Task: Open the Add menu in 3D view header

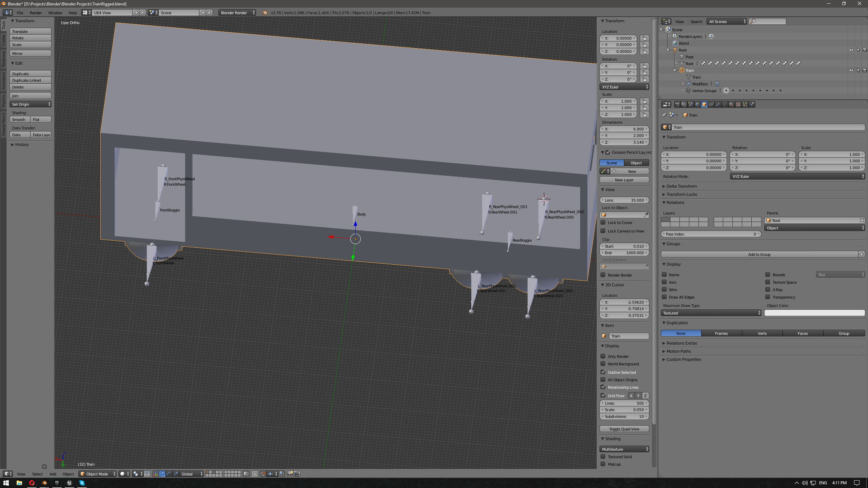Action: (53, 474)
